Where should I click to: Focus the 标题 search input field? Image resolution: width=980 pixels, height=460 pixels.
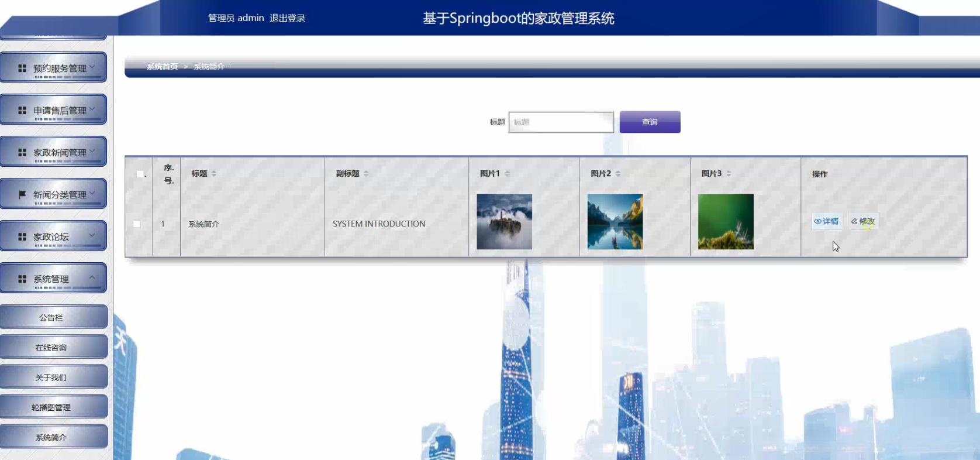[x=561, y=122]
